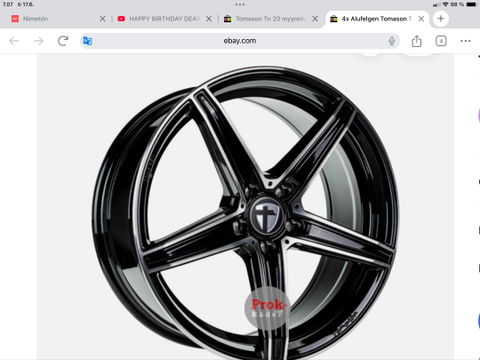Show the tab overview counter
Screen dimensions: 480x360
(441, 41)
